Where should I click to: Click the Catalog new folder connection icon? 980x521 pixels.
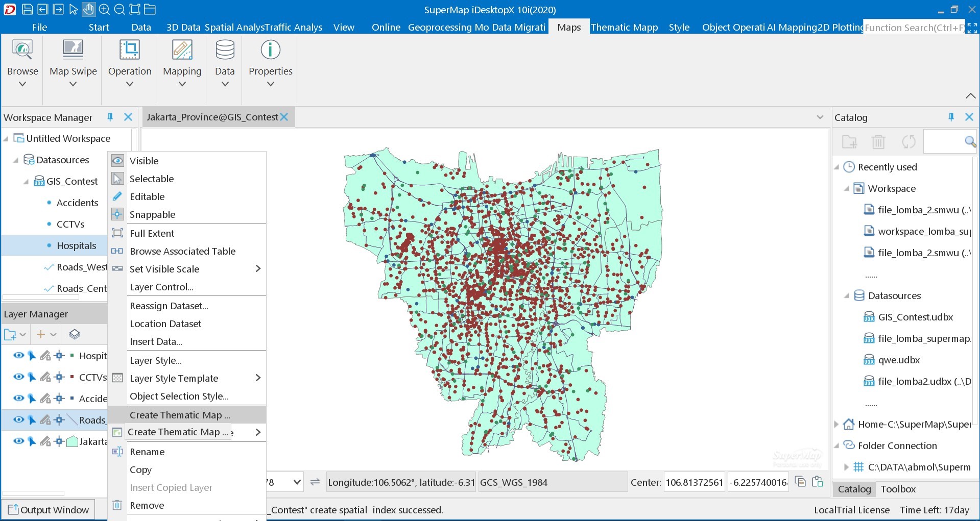click(x=849, y=141)
